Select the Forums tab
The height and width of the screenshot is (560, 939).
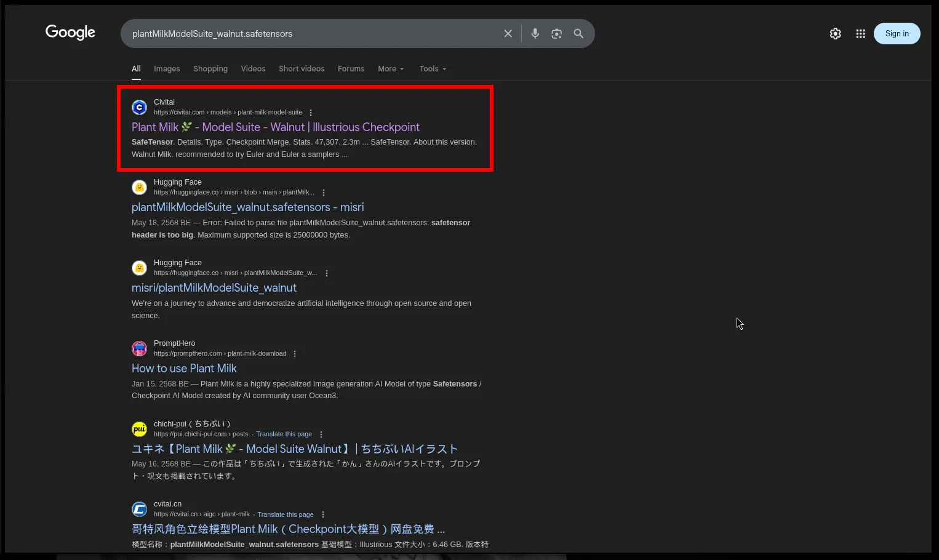point(351,69)
